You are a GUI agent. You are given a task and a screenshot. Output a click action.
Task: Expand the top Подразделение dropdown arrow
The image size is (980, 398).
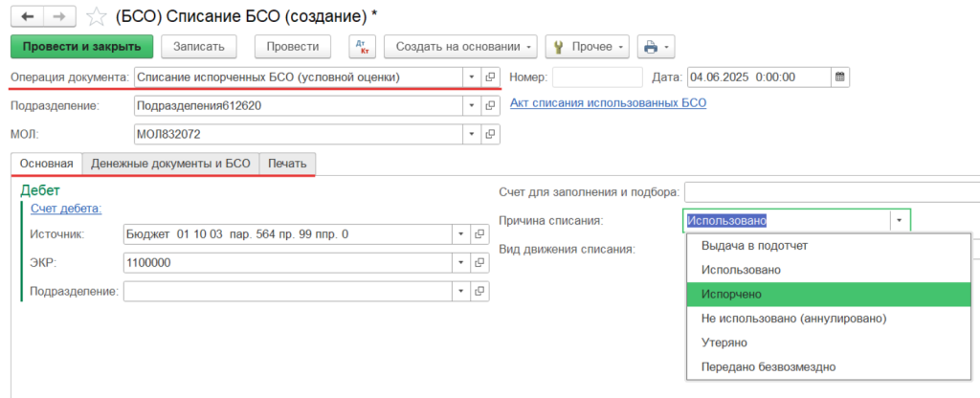(472, 106)
